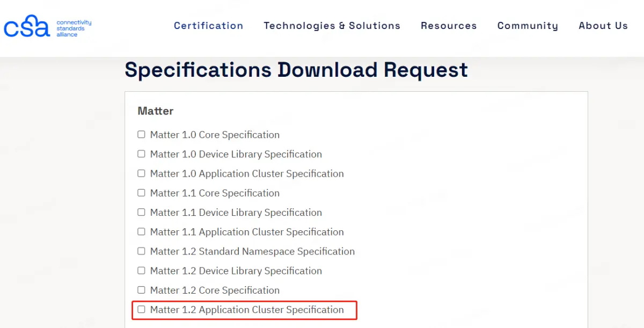Click the Matter 1.1 Application Cluster Specification label
Image resolution: width=644 pixels, height=328 pixels.
247,232
